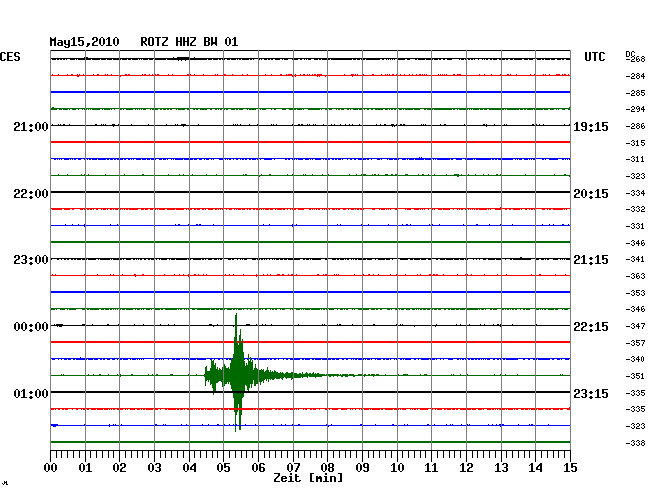Select the DC offset value -351

tap(635, 376)
